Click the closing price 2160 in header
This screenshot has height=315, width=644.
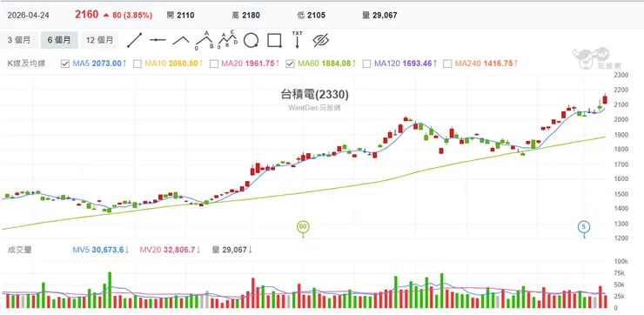tap(87, 15)
